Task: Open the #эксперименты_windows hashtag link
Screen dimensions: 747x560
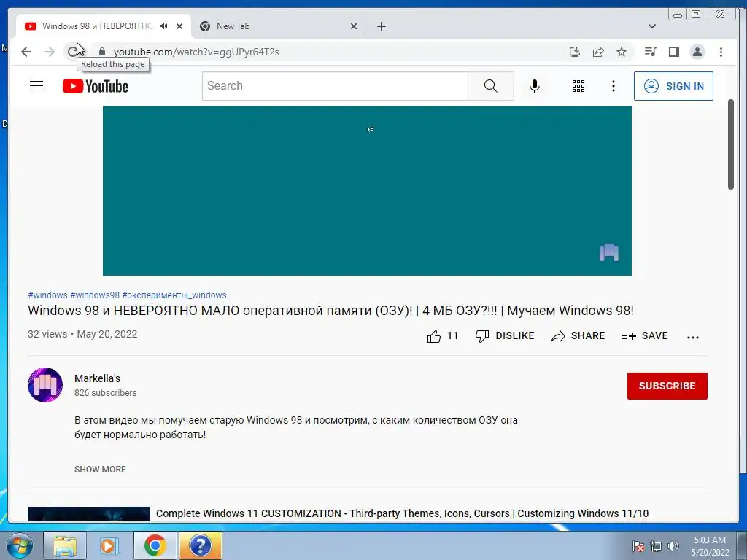Action: tap(174, 295)
